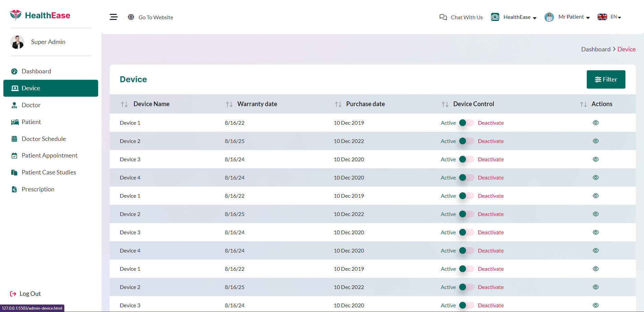Click the Super Admin profile picture

tap(17, 42)
